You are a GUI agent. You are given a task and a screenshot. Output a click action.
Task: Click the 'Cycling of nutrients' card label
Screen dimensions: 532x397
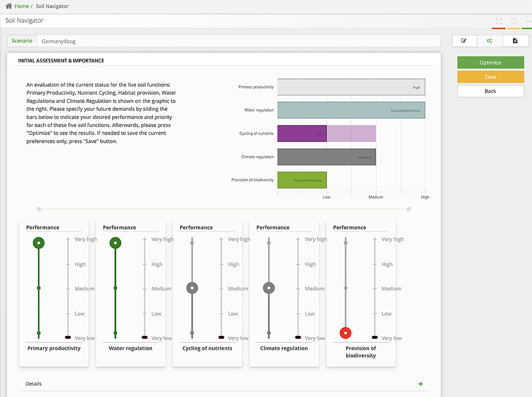click(207, 348)
